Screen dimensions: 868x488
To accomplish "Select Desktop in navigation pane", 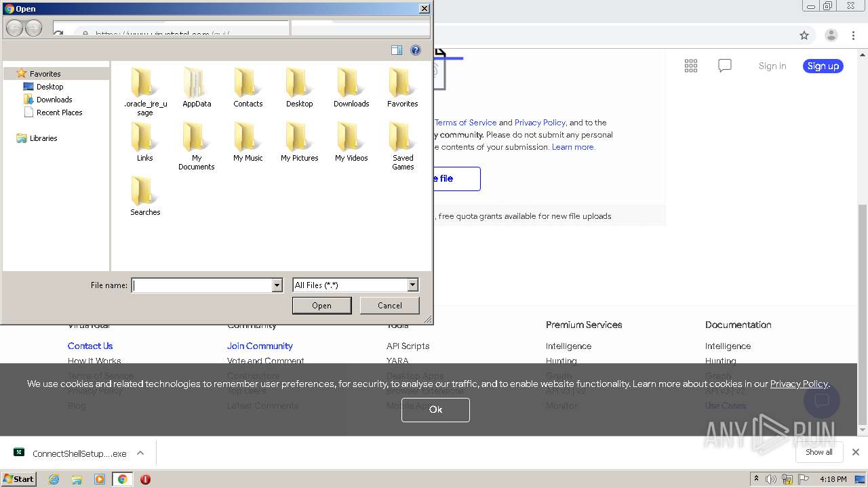I will [50, 87].
